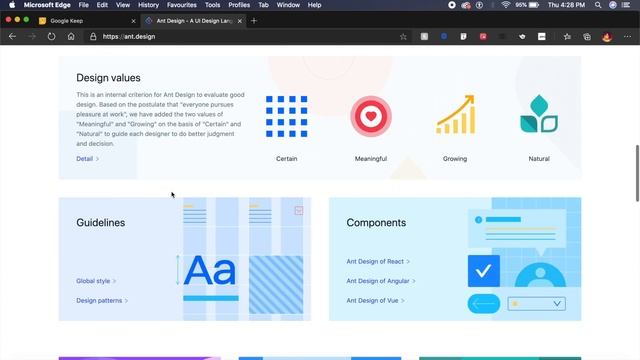Click the Wi-Fi status icon
Image resolution: width=640 pixels, height=360 pixels.
click(x=506, y=5)
